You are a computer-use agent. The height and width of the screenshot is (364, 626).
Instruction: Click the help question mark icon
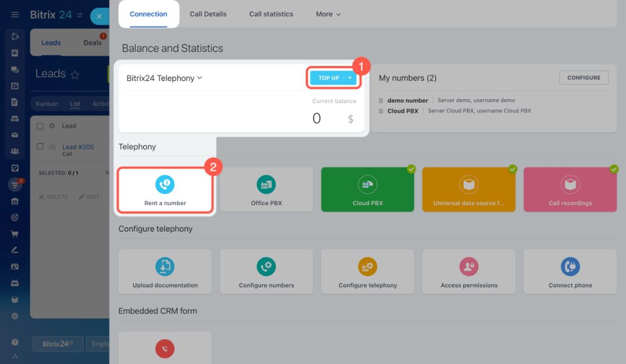tap(15, 342)
